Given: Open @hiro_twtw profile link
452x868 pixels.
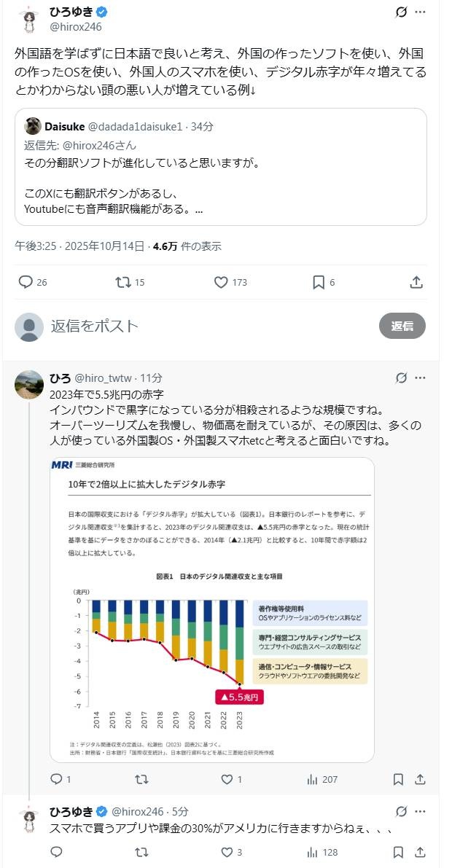Looking at the screenshot, I should click(x=105, y=378).
